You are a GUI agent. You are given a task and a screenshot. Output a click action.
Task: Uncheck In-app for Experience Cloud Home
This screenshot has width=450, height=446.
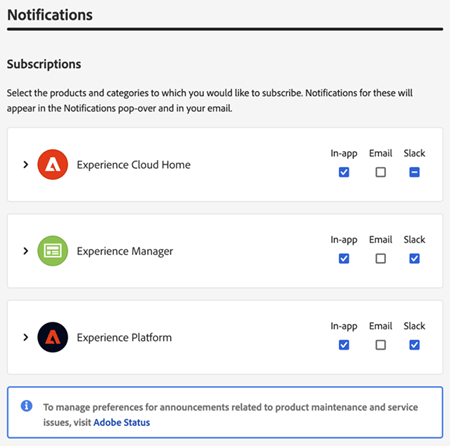tap(344, 172)
